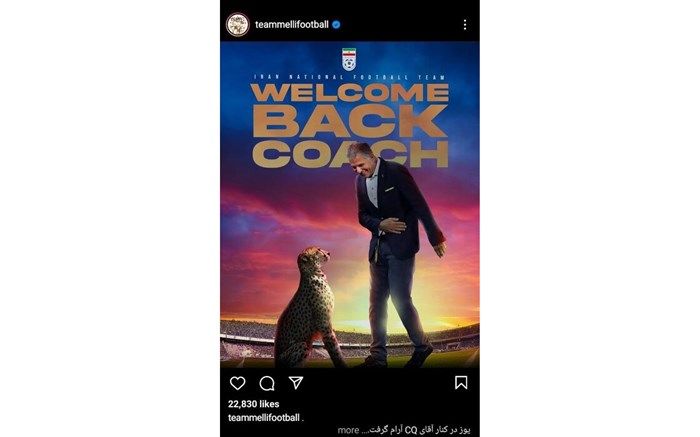Open the three-dot options menu
Image resolution: width=700 pixels, height=437 pixels.
coord(465,25)
